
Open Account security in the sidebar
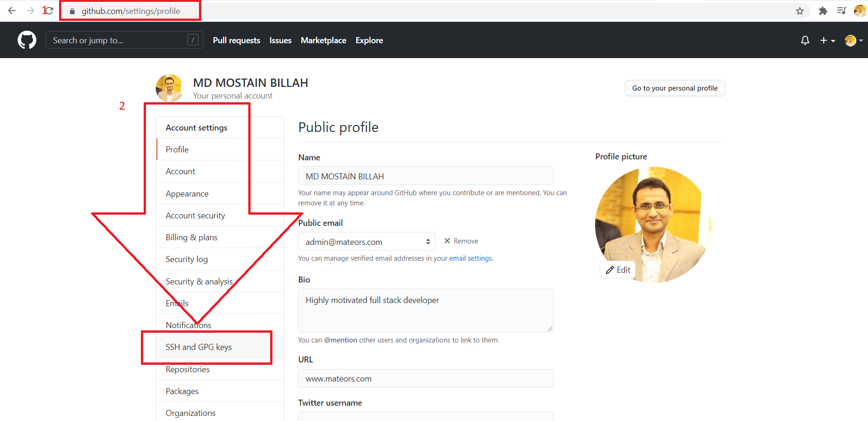(x=220, y=215)
